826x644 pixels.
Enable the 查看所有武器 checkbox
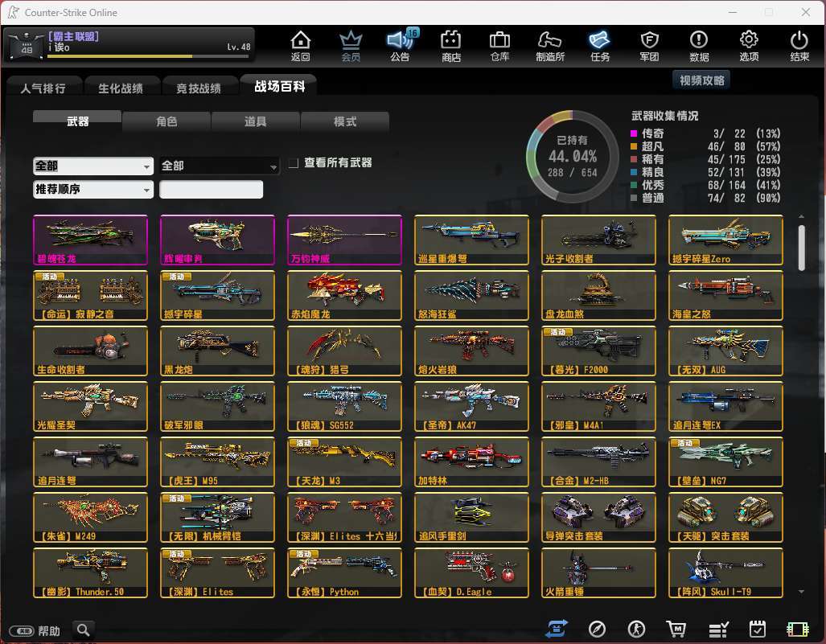click(294, 163)
